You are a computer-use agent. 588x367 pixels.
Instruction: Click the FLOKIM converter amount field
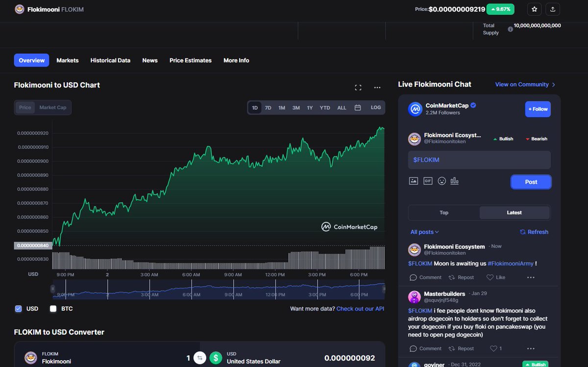188,358
